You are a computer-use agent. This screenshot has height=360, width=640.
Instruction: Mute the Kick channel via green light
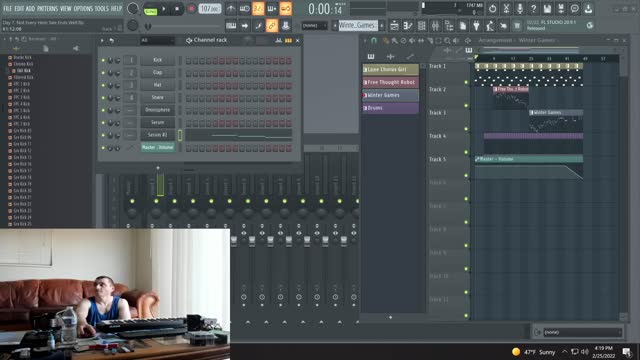point(103,60)
